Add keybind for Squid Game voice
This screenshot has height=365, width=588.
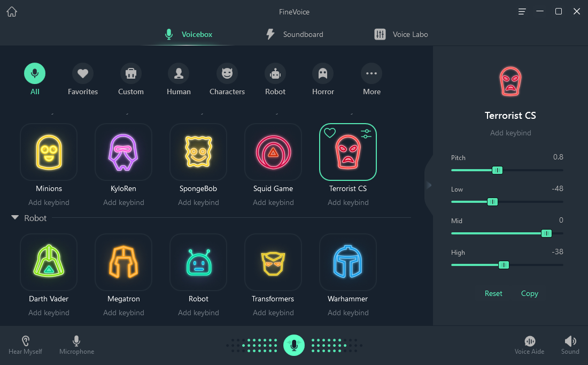[x=273, y=202]
